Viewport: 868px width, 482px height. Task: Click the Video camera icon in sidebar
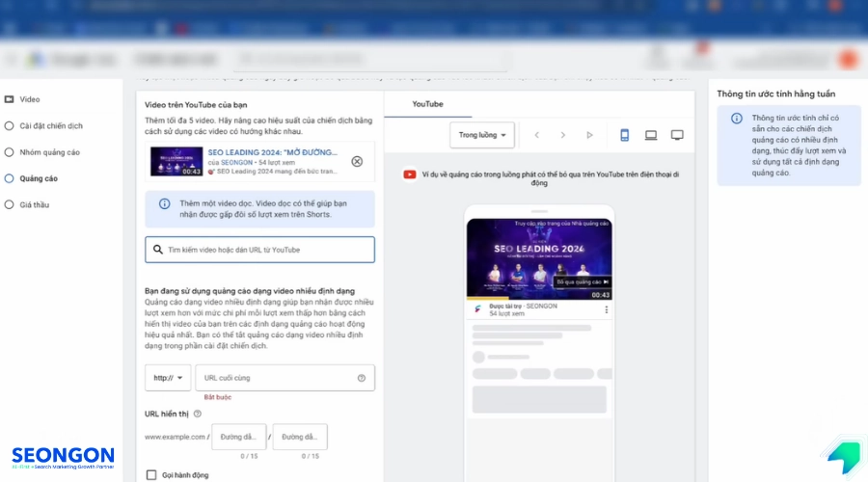[9, 99]
